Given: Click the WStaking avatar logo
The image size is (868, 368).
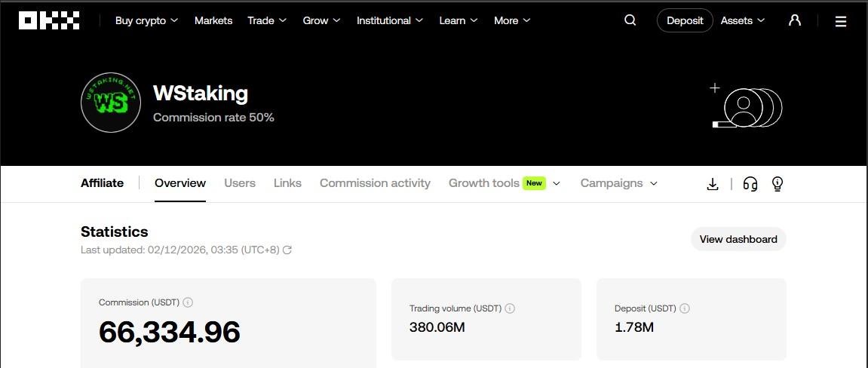Looking at the screenshot, I should pyautogui.click(x=111, y=103).
